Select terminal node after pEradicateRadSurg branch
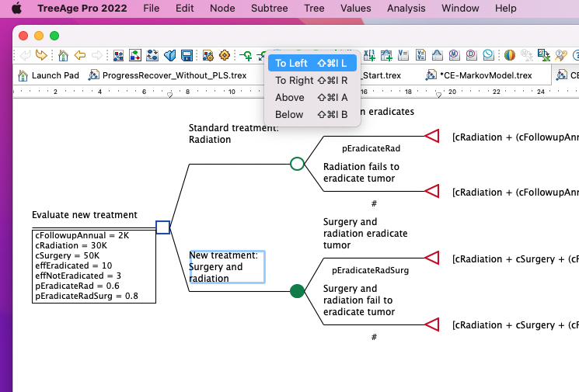The height and width of the screenshot is (392, 579). point(432,258)
